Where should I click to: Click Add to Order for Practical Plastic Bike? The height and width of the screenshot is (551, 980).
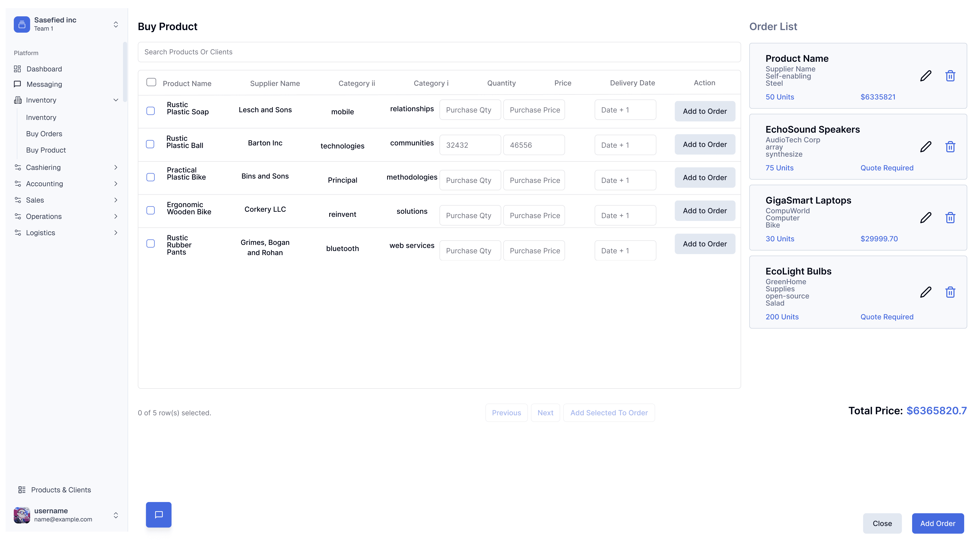click(705, 178)
